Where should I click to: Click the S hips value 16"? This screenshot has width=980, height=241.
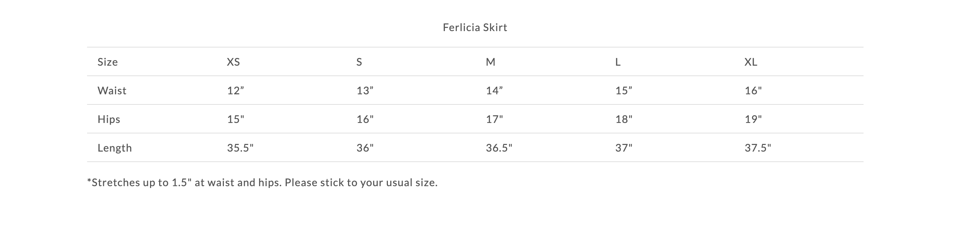coord(365,119)
